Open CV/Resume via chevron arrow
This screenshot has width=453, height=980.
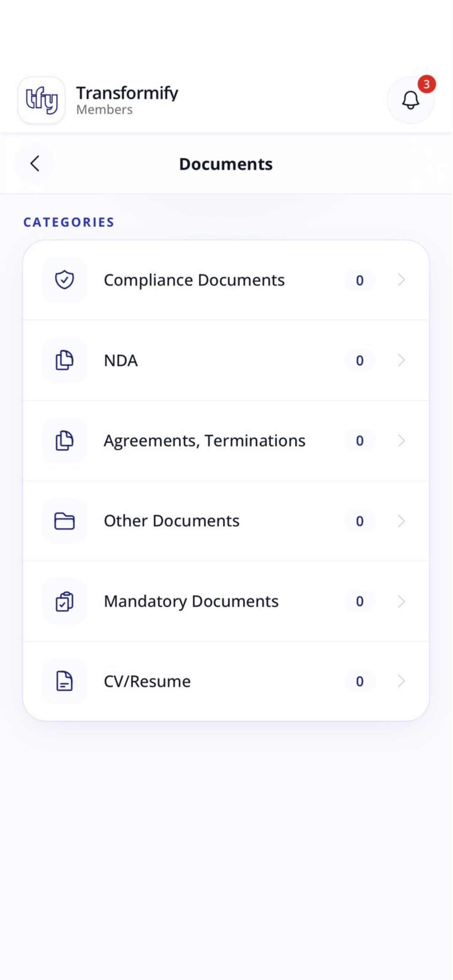(401, 681)
